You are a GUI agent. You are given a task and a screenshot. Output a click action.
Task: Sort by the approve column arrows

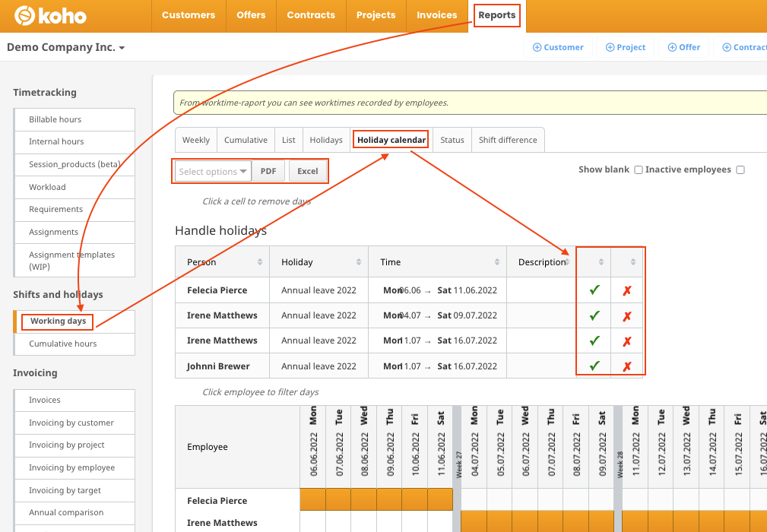[x=601, y=262]
